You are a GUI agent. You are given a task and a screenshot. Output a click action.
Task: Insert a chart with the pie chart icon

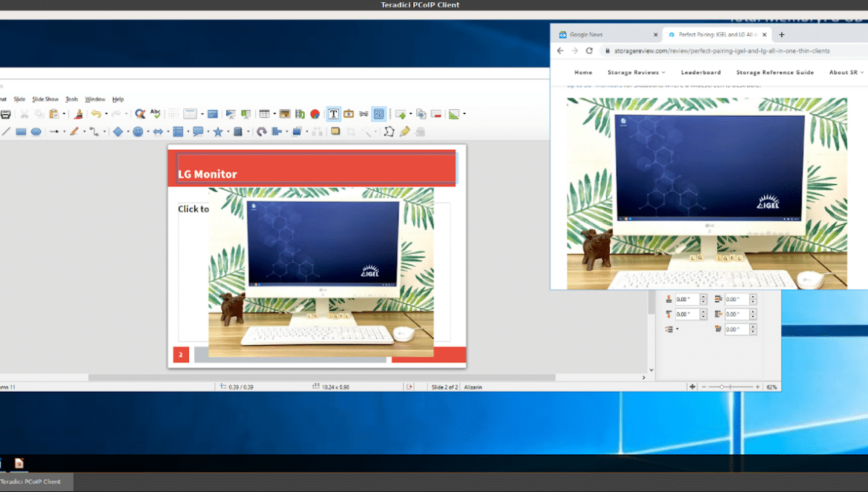pos(315,114)
